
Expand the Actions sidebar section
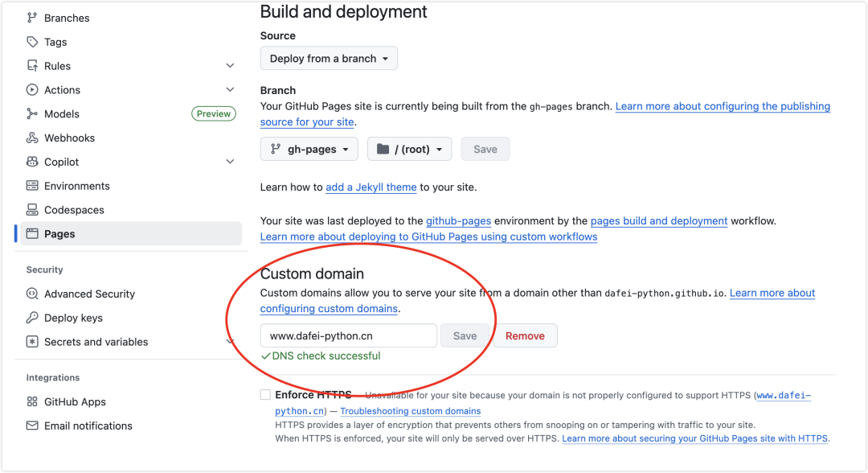230,90
